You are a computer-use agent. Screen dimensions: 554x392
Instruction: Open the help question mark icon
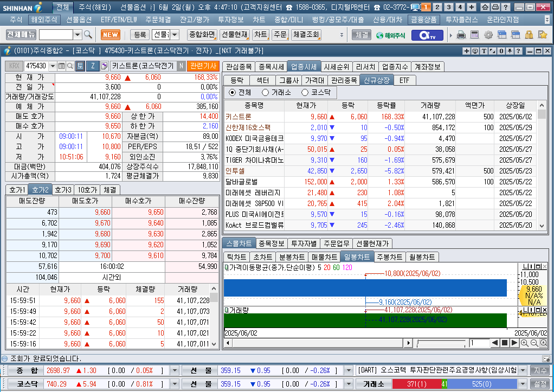[506, 7]
